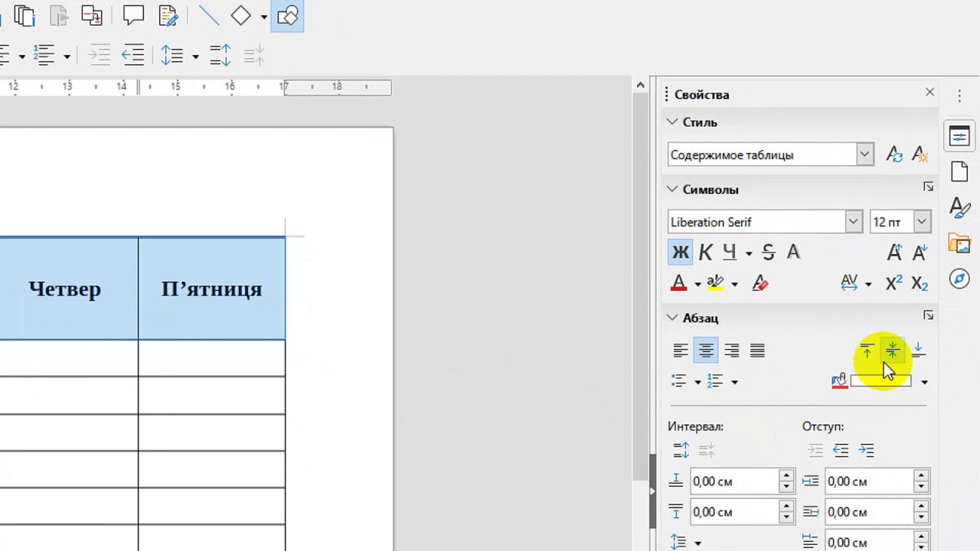Screen dimensions: 980x551
Task: Click the track changes document-with-pencil icon
Action: point(168,15)
